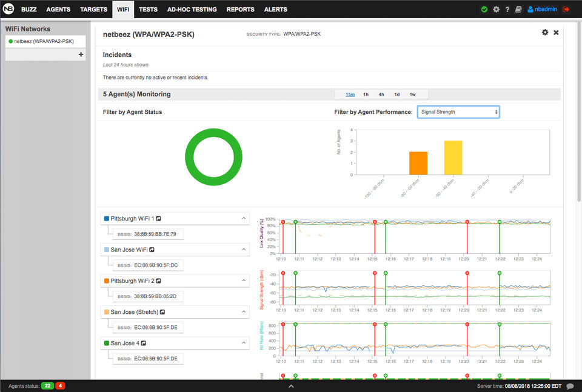Open the settings gear in top navigation
Viewport: 582px width, 392px height.
[496, 9]
